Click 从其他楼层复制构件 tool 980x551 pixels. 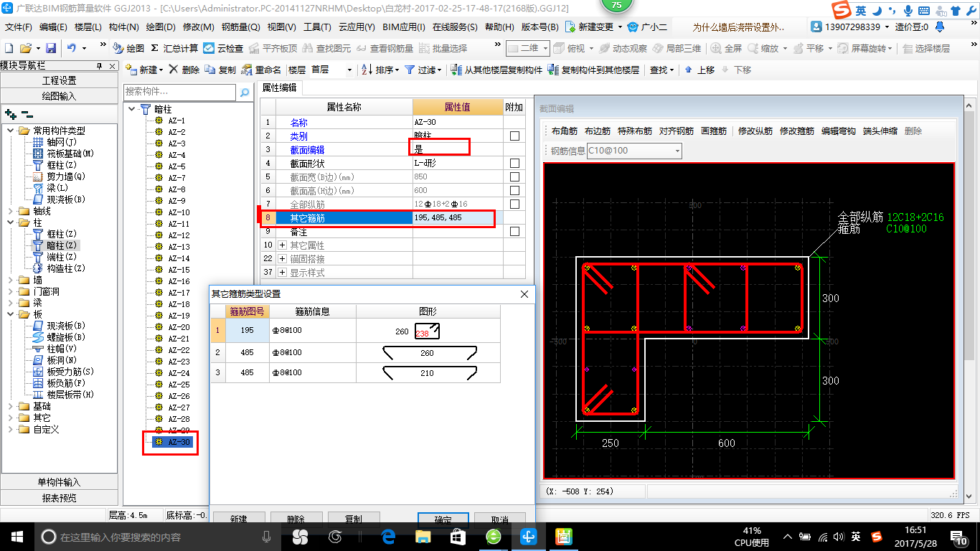496,70
